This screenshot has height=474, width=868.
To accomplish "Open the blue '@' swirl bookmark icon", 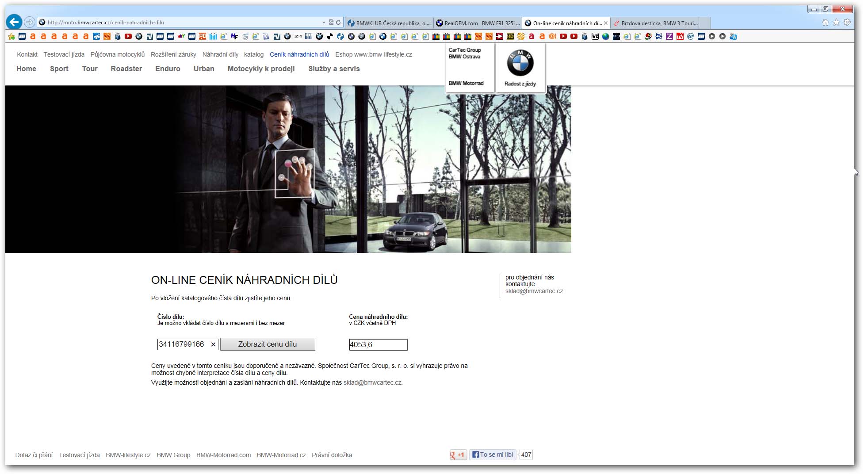I will (x=691, y=36).
